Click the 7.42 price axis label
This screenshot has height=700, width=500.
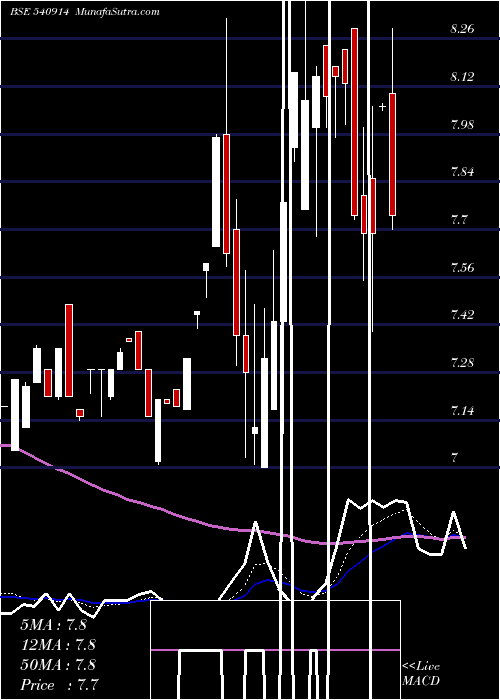(x=462, y=315)
